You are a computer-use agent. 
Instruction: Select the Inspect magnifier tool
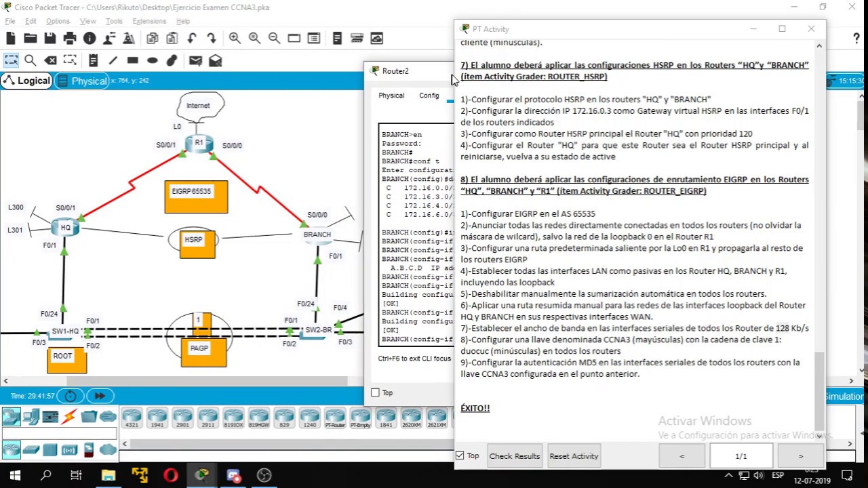pyautogui.click(x=31, y=60)
